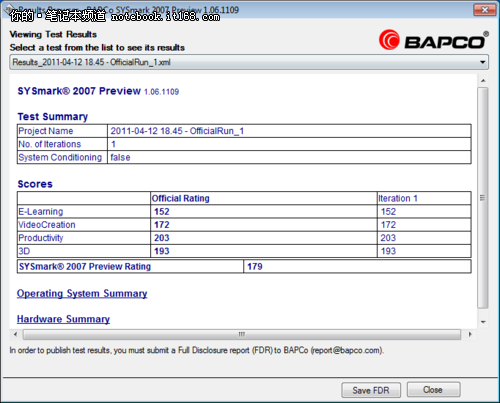Click the vertical scrollbar down arrow
The image size is (500, 403).
[483, 322]
